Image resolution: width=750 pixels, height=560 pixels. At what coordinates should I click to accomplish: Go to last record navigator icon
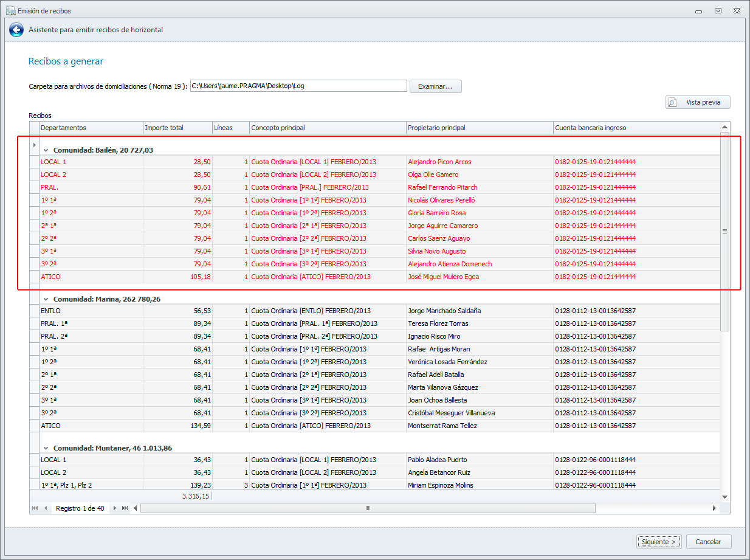[125, 508]
